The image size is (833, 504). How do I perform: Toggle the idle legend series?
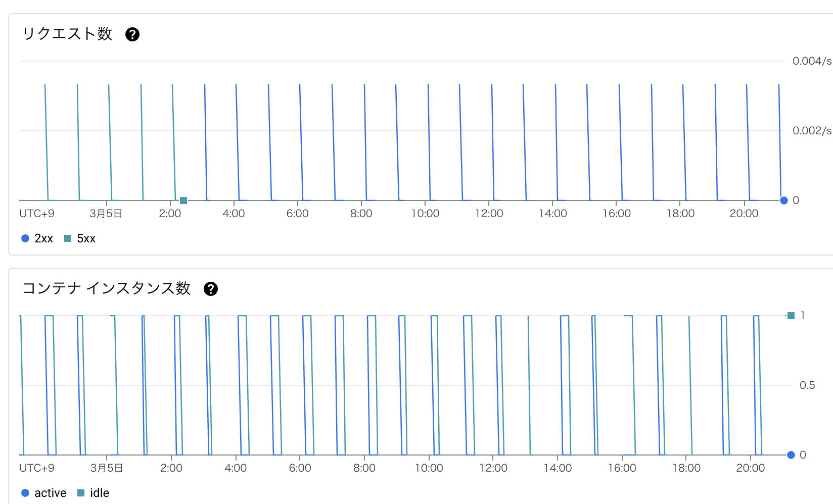(93, 493)
